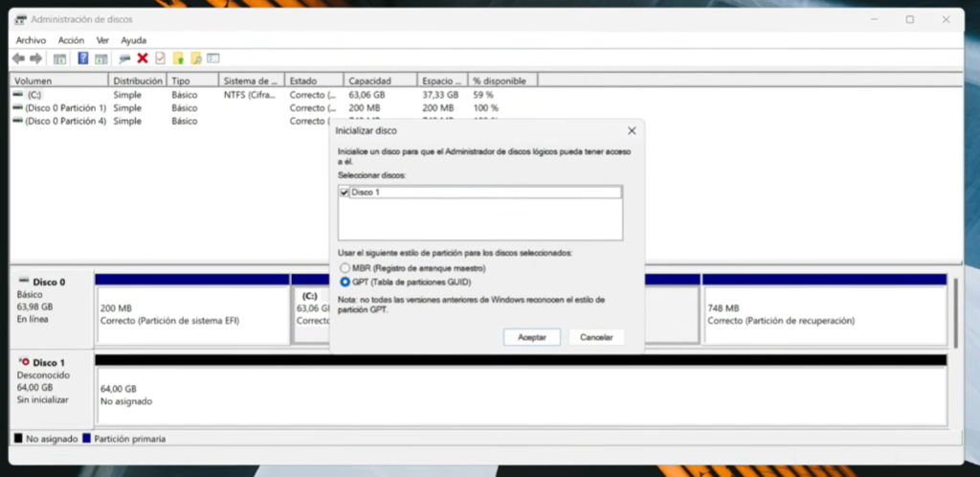Click drive icon of Disco 0 Partición 4
Image resolution: width=980 pixels, height=477 pixels.
coord(17,121)
